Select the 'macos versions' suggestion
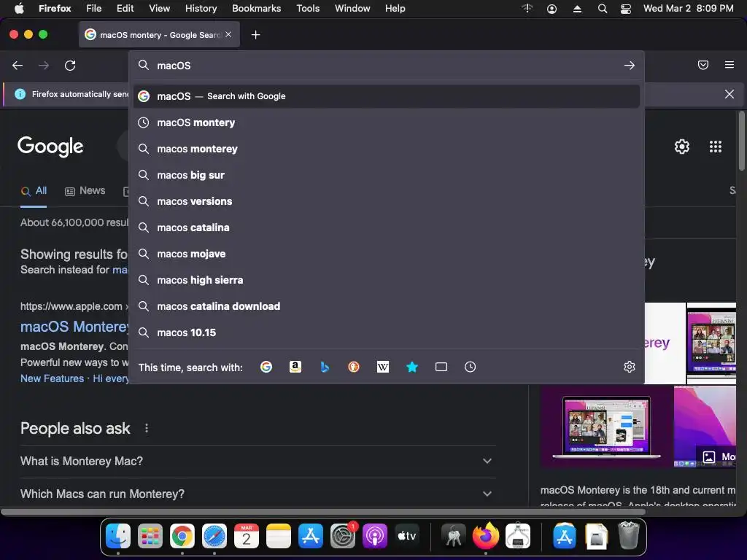This screenshot has height=560, width=747. [387, 201]
